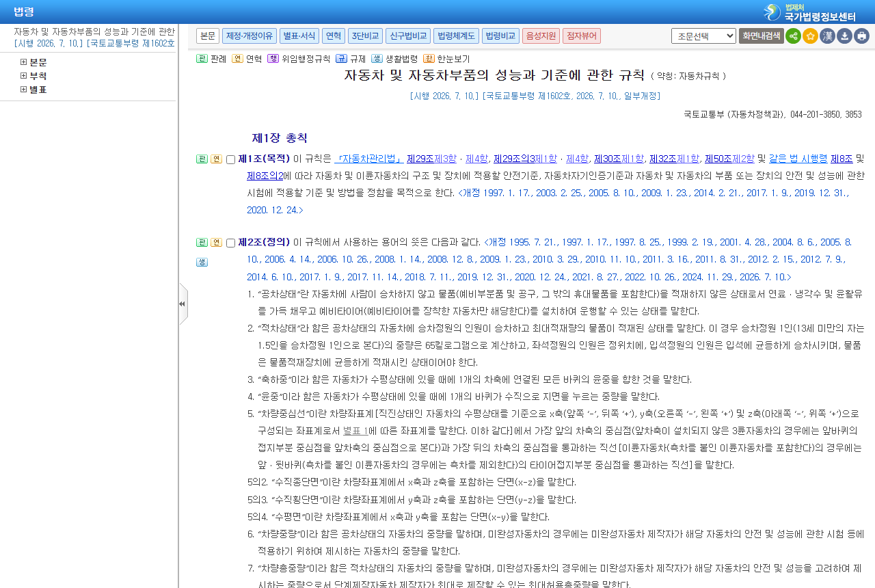Open the 별표·서식 tab
Screen dimensions: 875x588
(299, 36)
